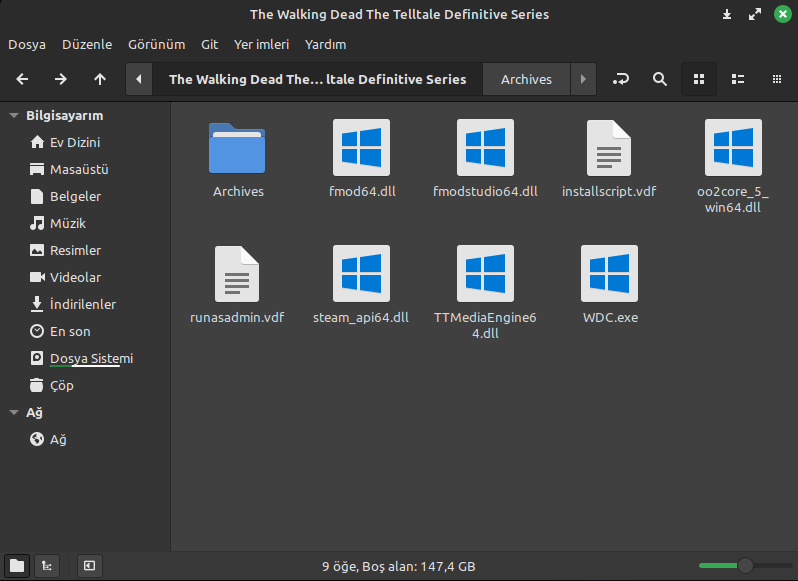Open the Git menu
The image size is (798, 581).
pos(209,44)
